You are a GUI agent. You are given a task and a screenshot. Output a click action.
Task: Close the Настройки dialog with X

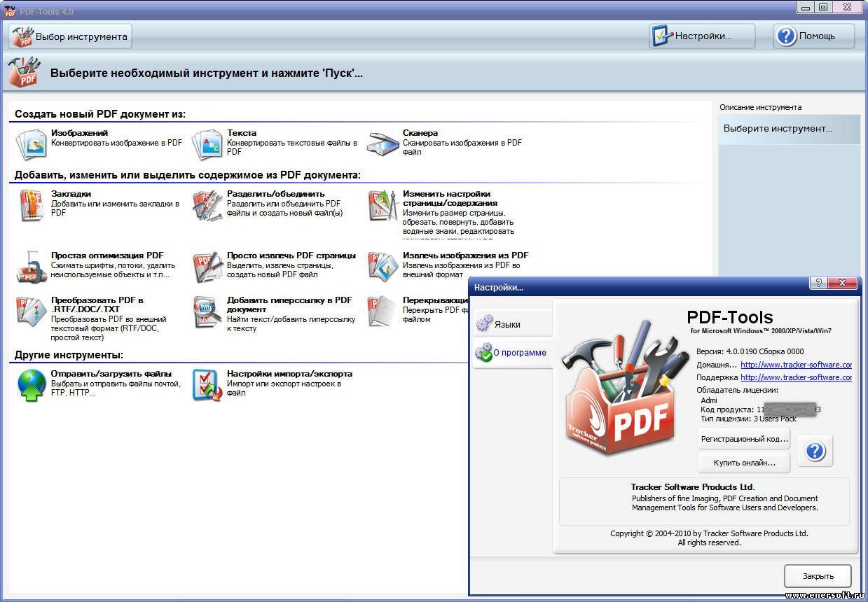[x=843, y=283]
